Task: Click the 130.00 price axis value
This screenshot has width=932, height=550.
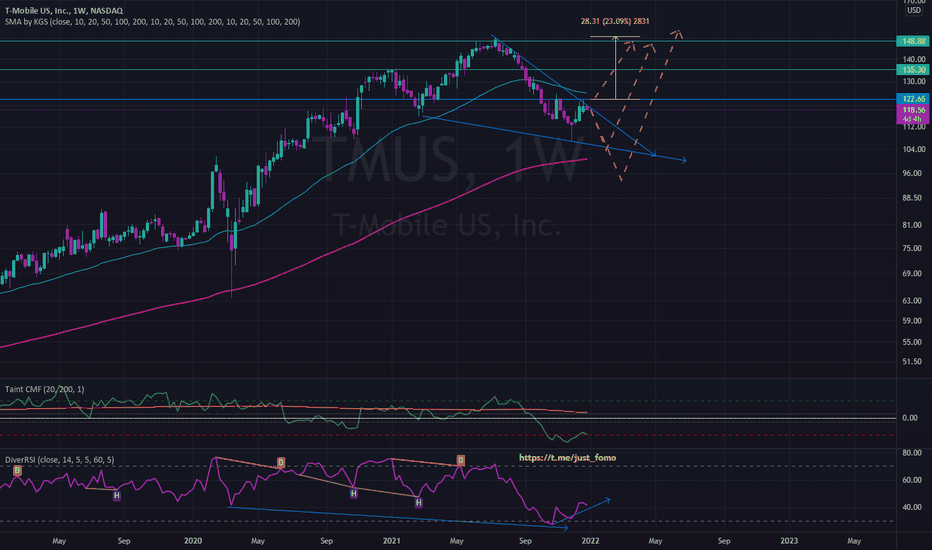Action: (914, 81)
